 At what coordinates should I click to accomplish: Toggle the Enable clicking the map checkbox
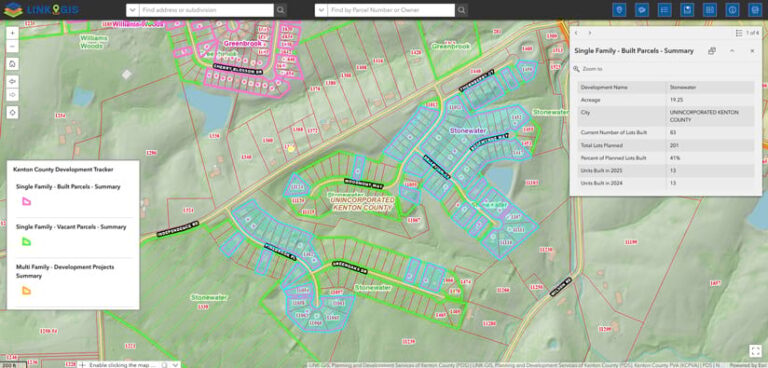(x=164, y=365)
